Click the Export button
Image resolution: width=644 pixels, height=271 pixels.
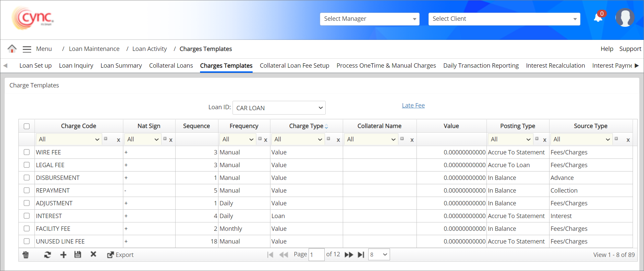coord(120,255)
